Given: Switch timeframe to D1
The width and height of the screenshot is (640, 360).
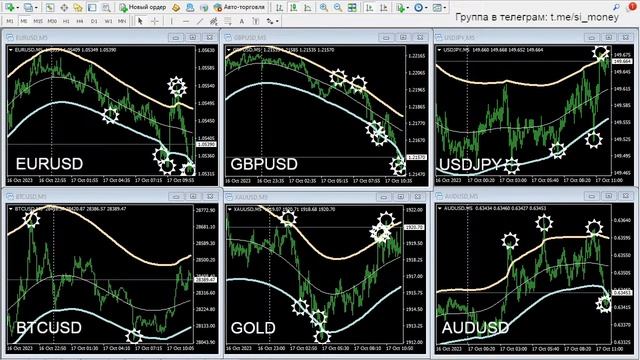Looking at the screenshot, I should tap(94, 21).
